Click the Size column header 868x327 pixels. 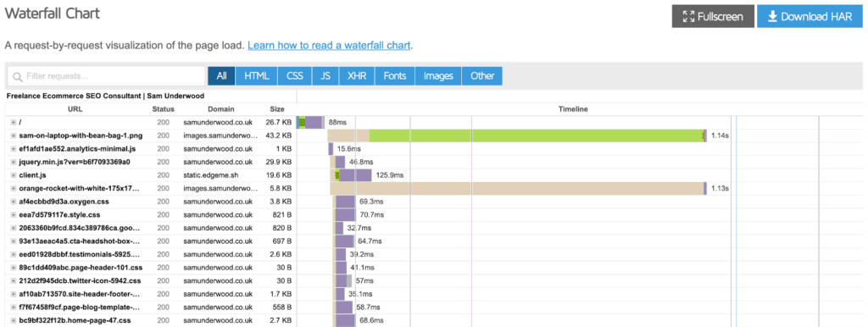pyautogui.click(x=277, y=109)
